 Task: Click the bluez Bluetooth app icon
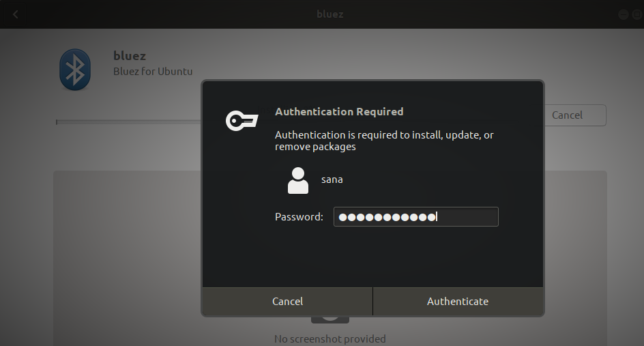click(75, 70)
